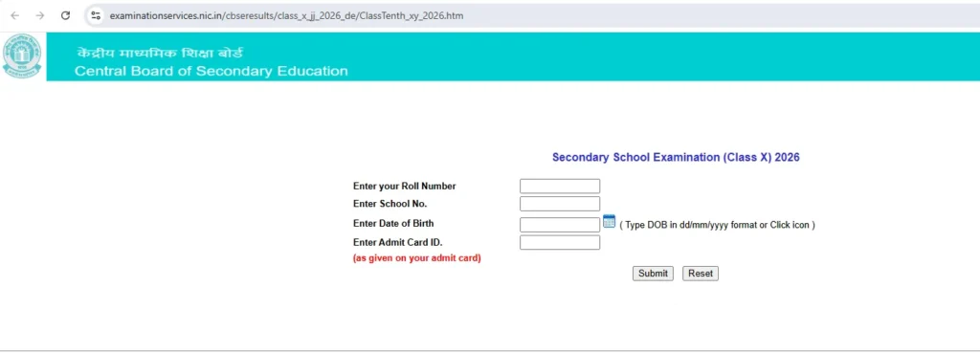This screenshot has width=980, height=354.
Task: Click the 'Central Board of Secondary Education' title
Action: point(212,71)
